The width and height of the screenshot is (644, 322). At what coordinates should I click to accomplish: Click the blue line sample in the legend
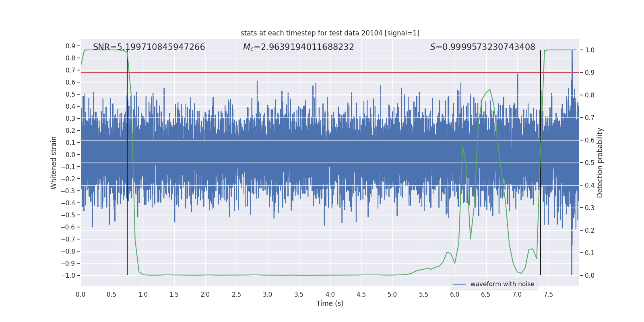point(460,284)
